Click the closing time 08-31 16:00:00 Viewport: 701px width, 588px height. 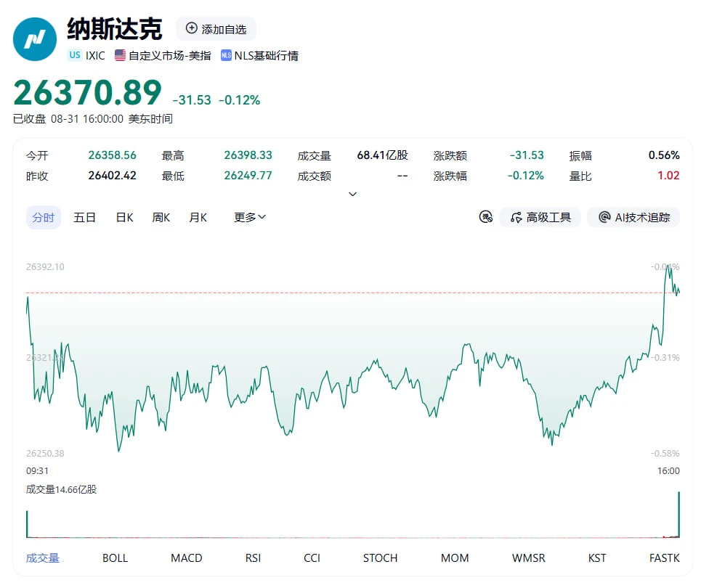point(87,119)
